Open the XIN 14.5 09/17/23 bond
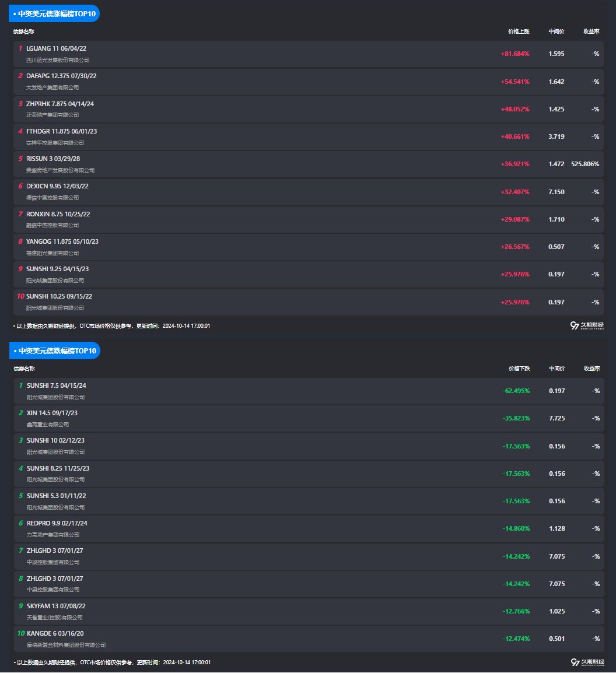The width and height of the screenshot is (616, 673). (x=52, y=413)
